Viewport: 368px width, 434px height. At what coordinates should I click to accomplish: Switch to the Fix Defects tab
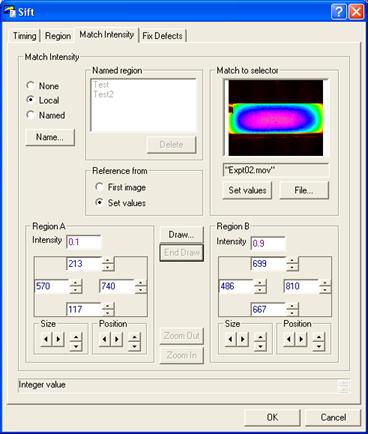[x=162, y=36]
